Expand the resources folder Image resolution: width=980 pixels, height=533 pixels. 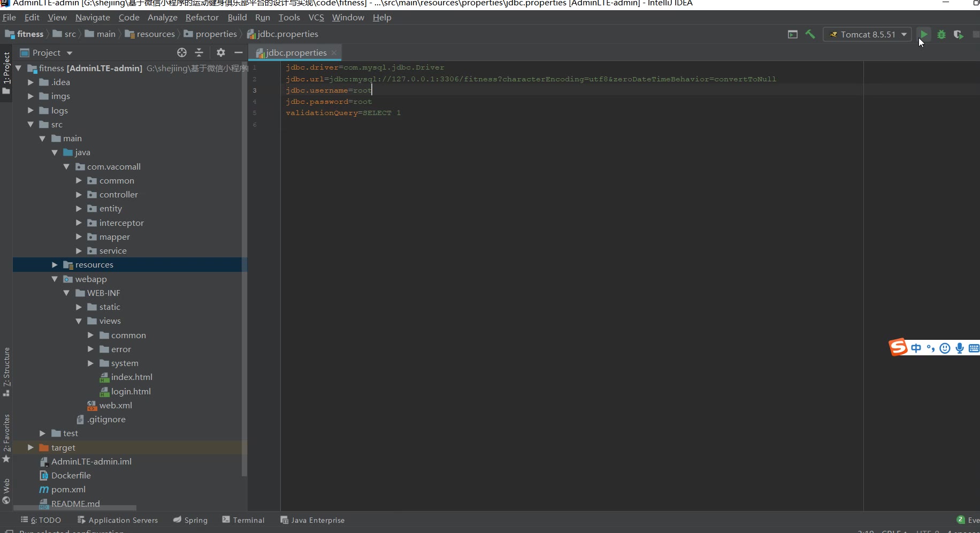[x=55, y=265]
